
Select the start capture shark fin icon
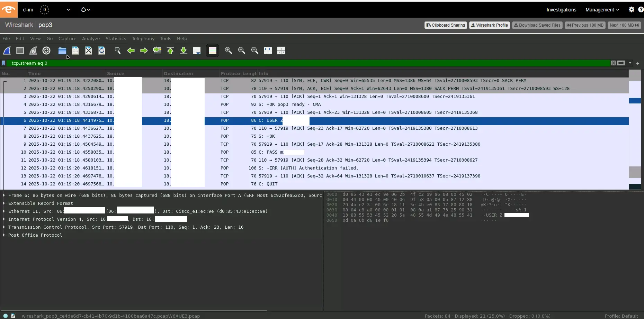point(7,51)
